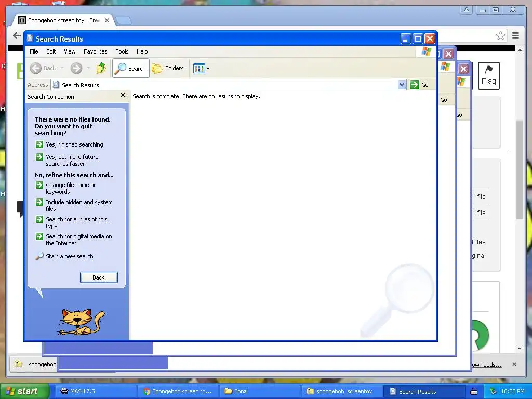
Task: Open the Favorites menu
Action: pos(96,51)
